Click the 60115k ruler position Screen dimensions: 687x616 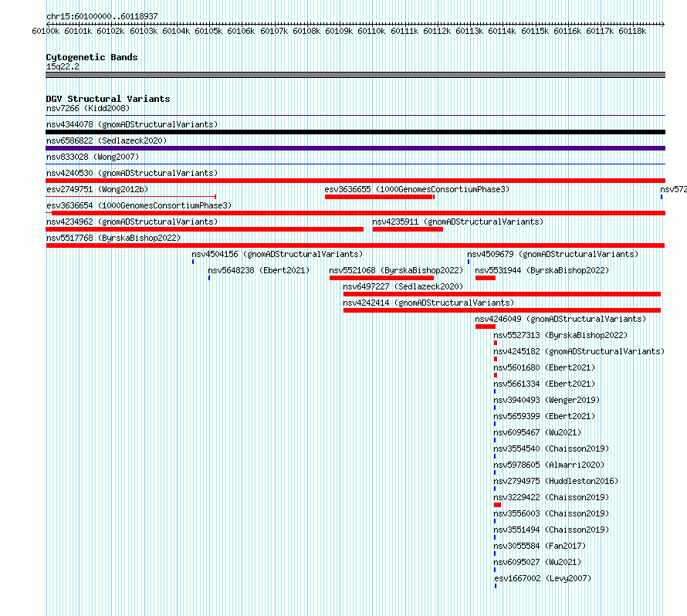pyautogui.click(x=535, y=31)
